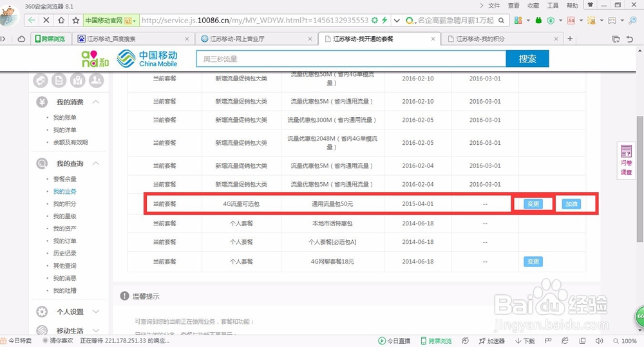
Task: Open the 我的星级 sidebar link
Action: click(x=64, y=216)
